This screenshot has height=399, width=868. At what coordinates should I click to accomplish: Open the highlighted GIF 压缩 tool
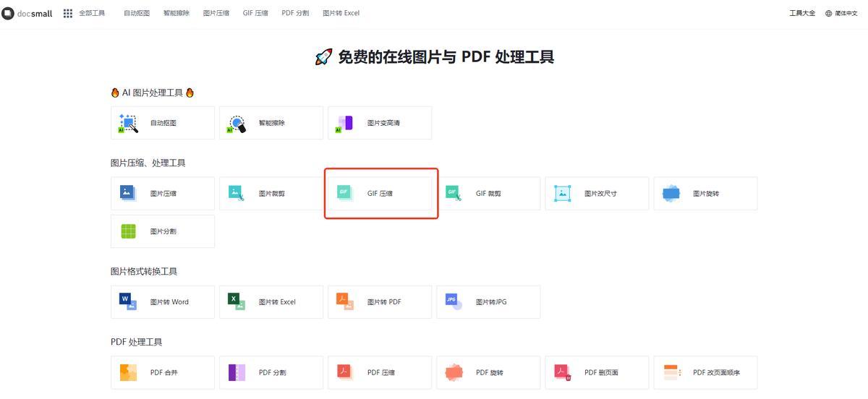pyautogui.click(x=380, y=194)
